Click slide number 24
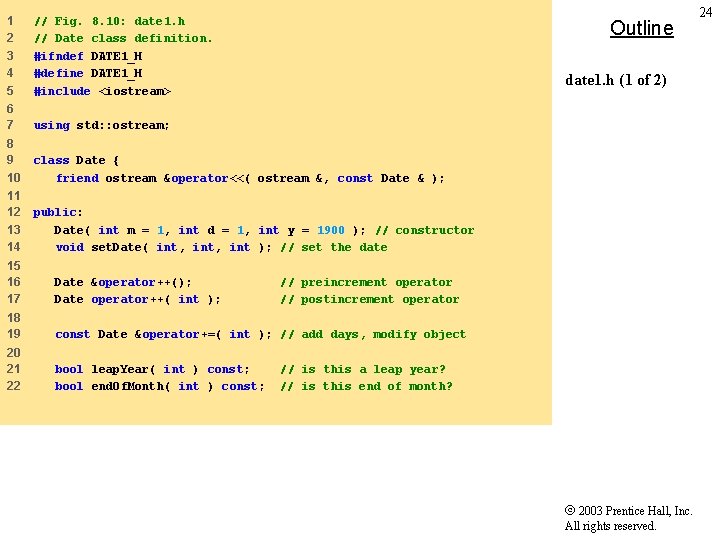This screenshot has height=540, width=720. tap(706, 12)
